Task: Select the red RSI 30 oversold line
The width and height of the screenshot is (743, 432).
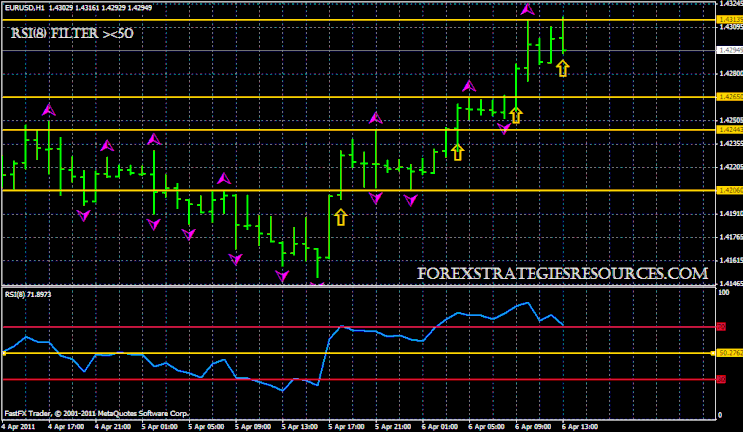Action: (x=359, y=379)
